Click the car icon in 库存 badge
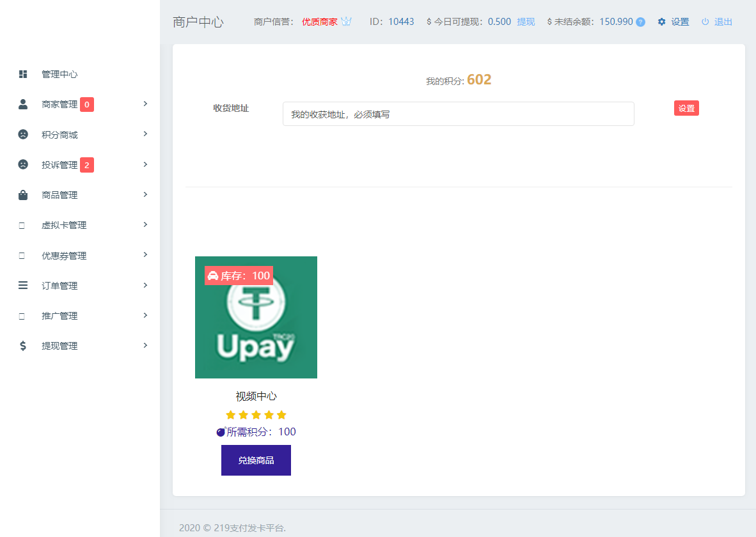756x537 pixels. [212, 276]
